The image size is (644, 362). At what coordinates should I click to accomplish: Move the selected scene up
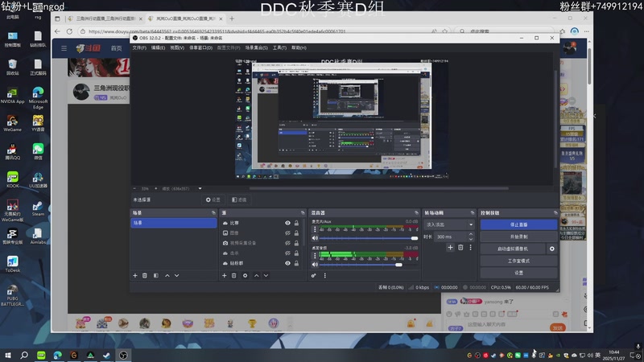[167, 275]
